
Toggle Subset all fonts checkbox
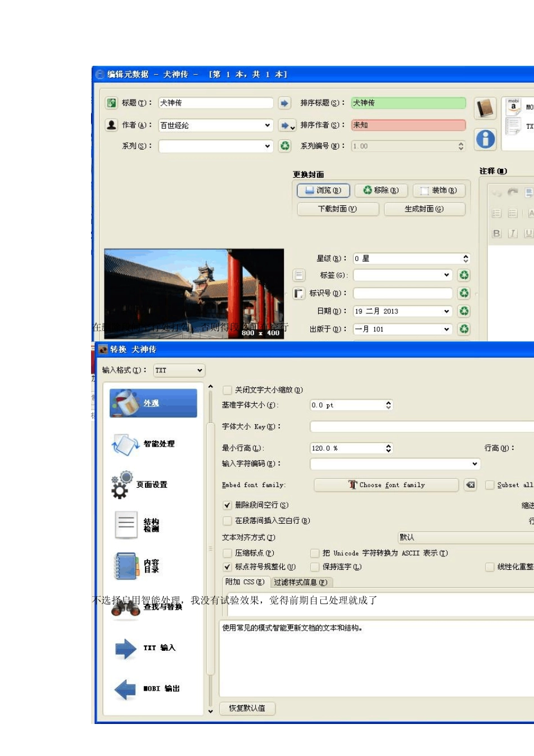(490, 485)
